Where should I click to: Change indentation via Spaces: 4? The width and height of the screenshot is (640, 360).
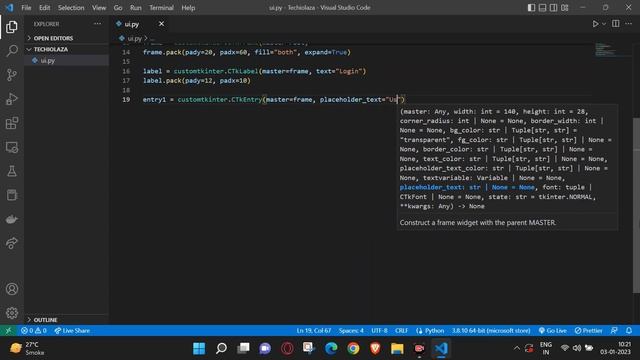pyautogui.click(x=351, y=331)
